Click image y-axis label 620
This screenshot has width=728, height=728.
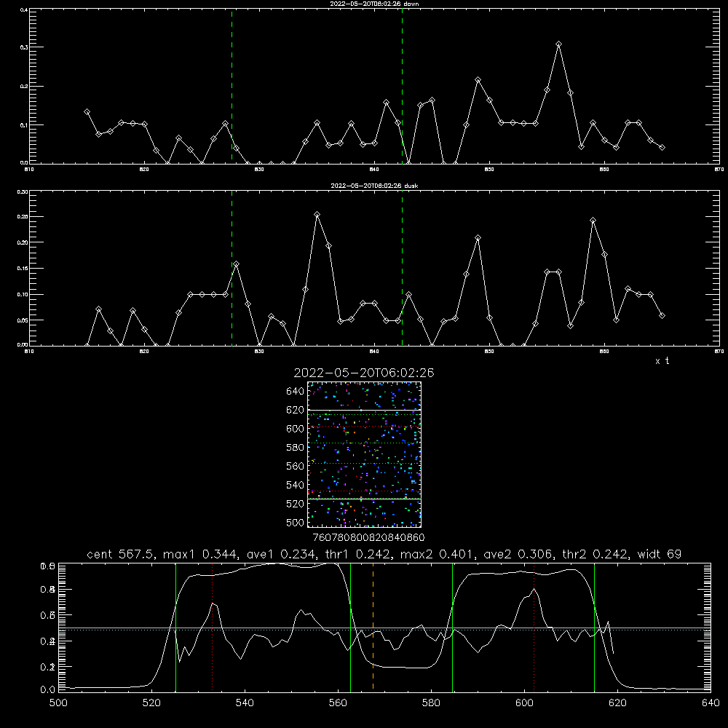[296, 410]
